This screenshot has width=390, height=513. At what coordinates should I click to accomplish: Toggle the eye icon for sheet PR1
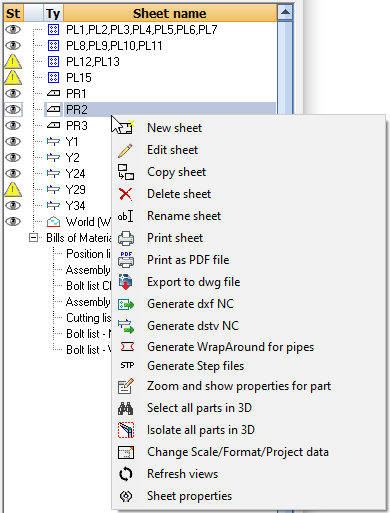tap(13, 93)
